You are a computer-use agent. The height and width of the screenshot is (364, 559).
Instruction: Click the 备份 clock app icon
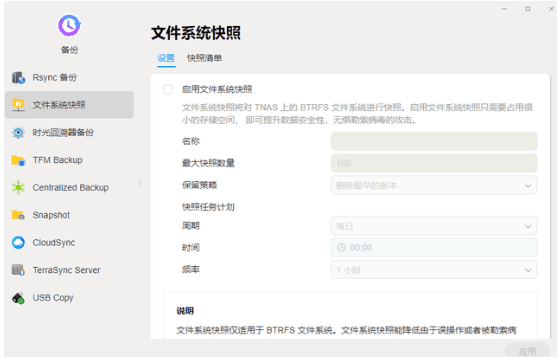click(x=69, y=25)
